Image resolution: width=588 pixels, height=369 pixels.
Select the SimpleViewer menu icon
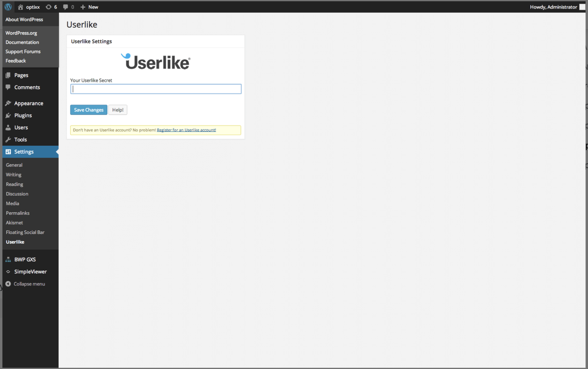[x=8, y=271]
